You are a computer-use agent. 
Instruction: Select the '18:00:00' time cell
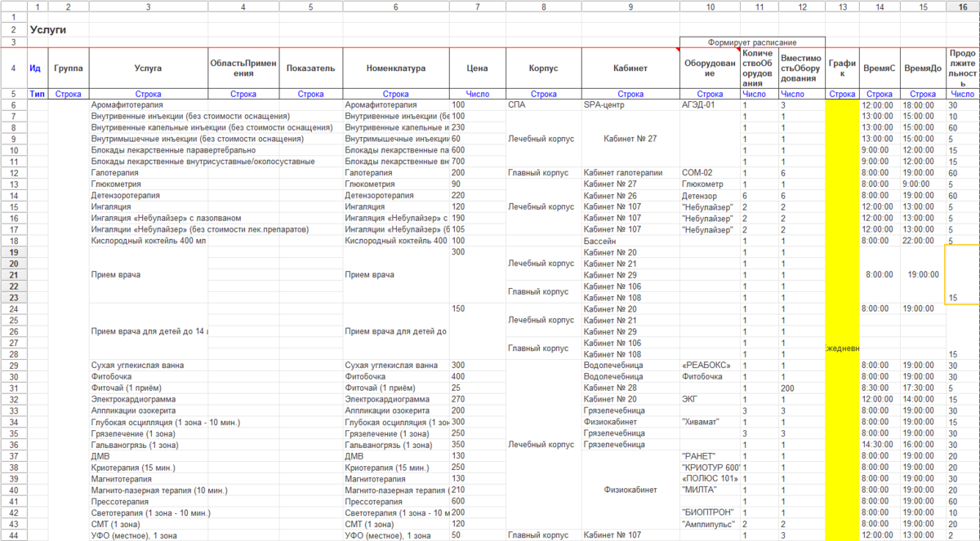pos(923,105)
